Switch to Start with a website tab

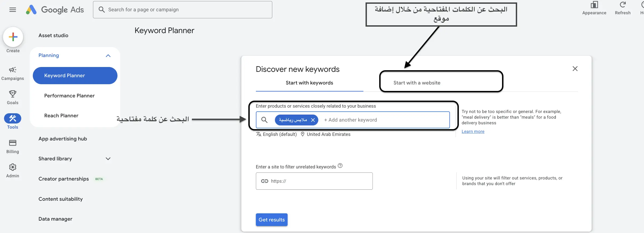tap(417, 83)
